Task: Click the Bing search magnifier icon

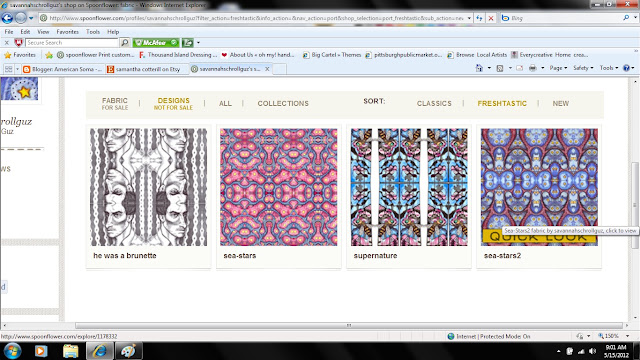Action: click(x=626, y=18)
